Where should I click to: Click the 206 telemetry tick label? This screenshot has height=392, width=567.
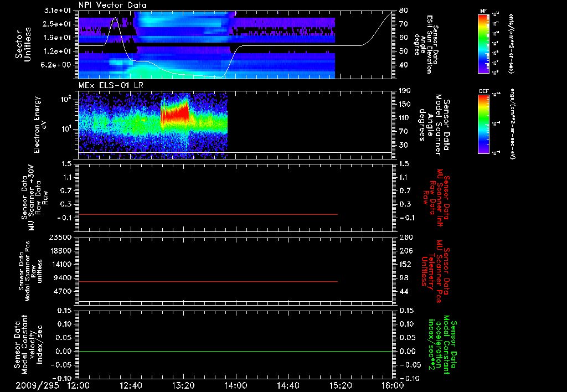405,251
